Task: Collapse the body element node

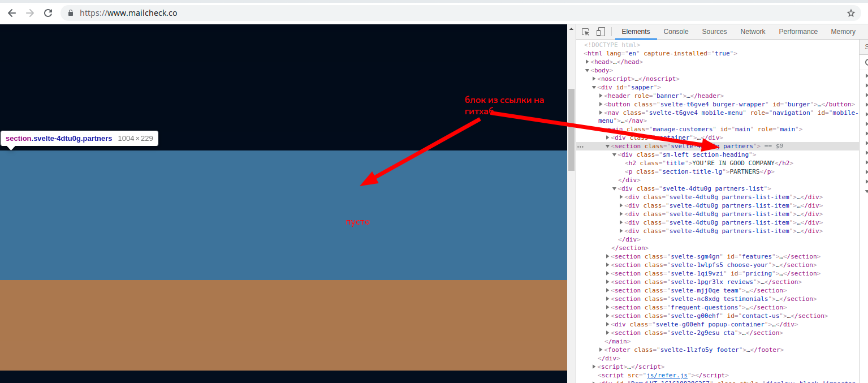Action: [x=588, y=70]
